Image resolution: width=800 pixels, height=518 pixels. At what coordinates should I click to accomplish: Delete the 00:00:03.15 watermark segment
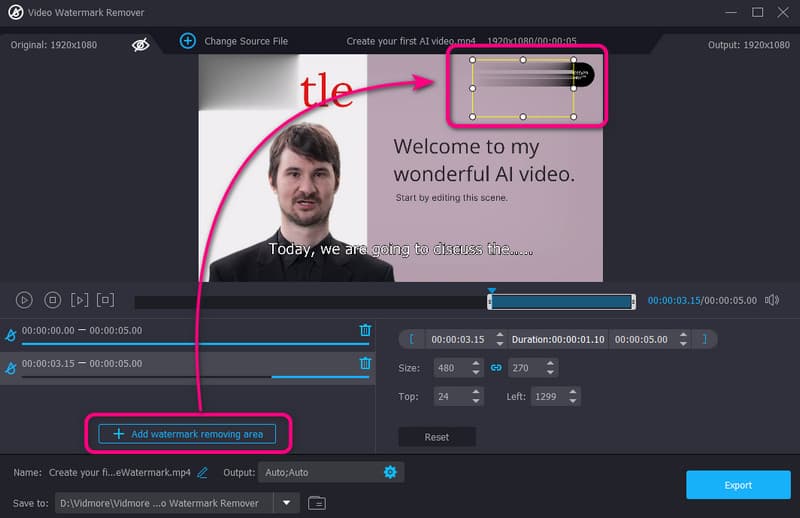tap(365, 364)
